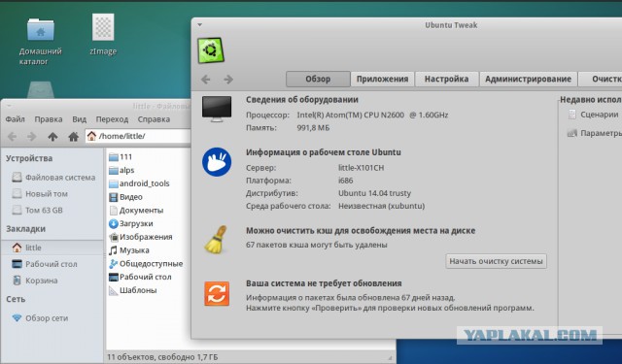The width and height of the screenshot is (622, 364).
Task: Go back in Ubuntu Tweak navigation
Action: [205, 80]
